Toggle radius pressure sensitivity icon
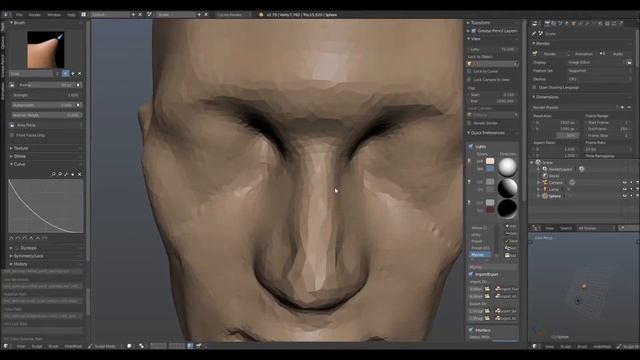This screenshot has height=360, width=640. (79, 85)
